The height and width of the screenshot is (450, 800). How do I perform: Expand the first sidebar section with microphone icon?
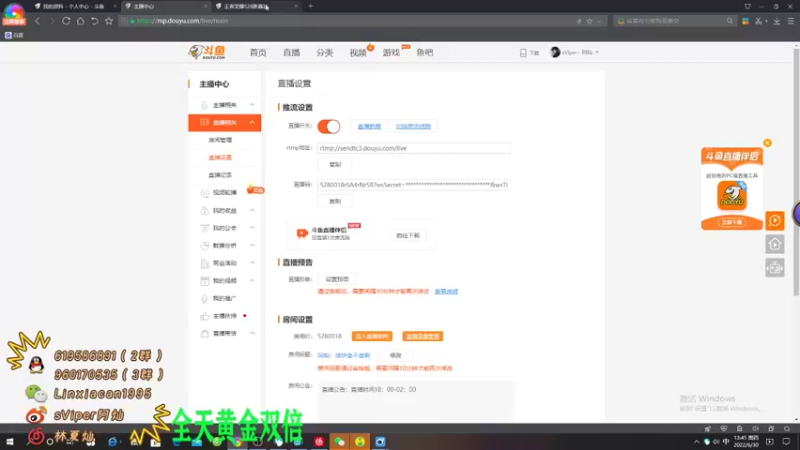[x=224, y=105]
